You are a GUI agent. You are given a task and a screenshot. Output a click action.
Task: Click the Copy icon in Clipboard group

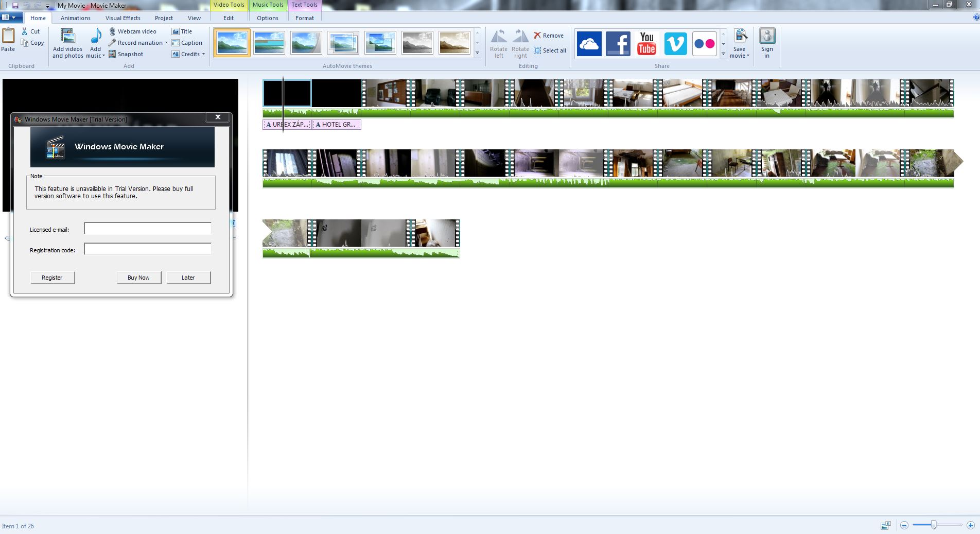[x=32, y=43]
